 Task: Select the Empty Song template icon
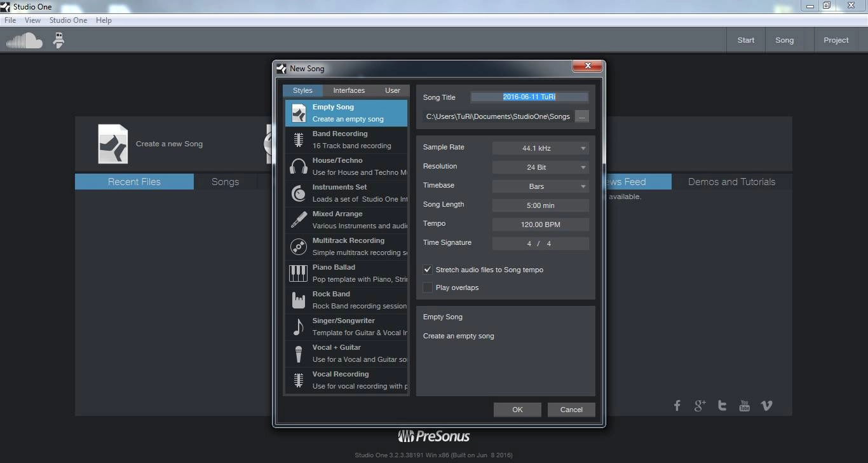click(x=299, y=113)
